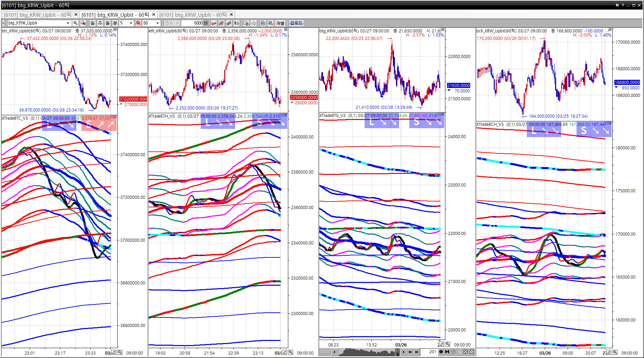Click the up-down arrows sort icon

236,23
